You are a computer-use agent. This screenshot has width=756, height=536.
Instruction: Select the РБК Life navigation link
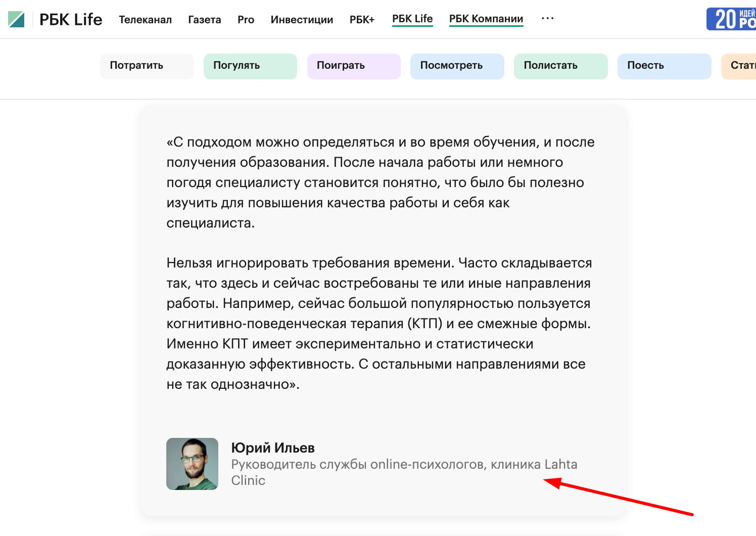tap(412, 18)
